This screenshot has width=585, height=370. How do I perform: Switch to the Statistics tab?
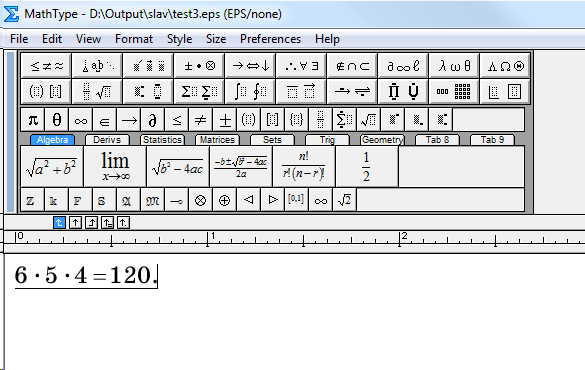coord(162,140)
